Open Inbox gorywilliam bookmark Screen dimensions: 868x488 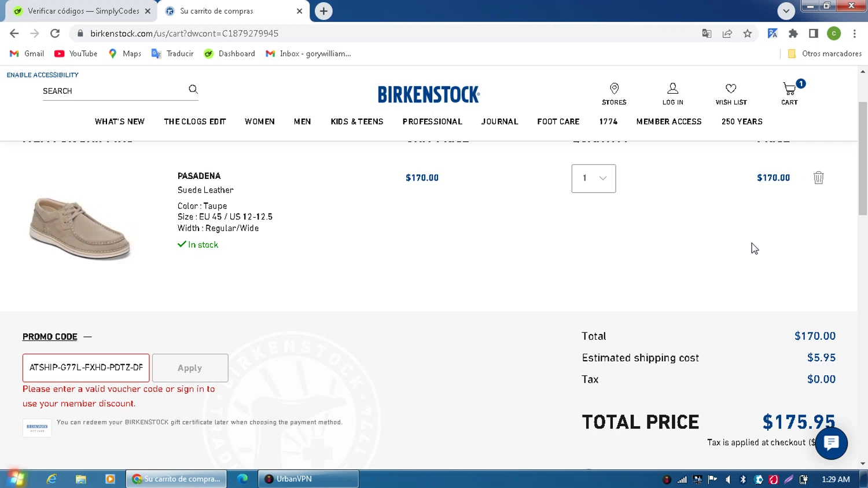pos(308,53)
